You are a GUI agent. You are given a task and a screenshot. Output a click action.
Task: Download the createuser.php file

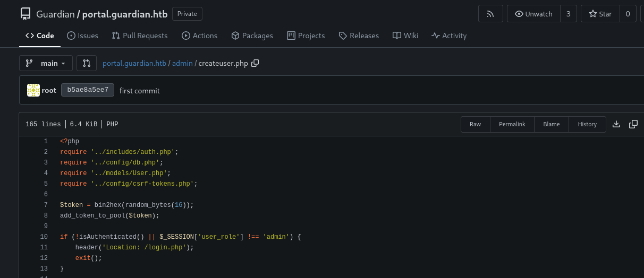(616, 124)
